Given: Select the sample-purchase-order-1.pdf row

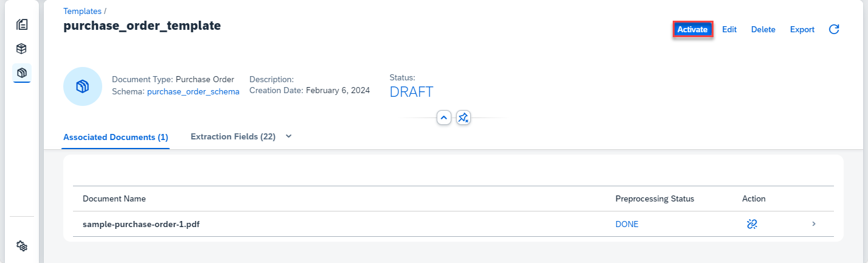Looking at the screenshot, I should [453, 224].
